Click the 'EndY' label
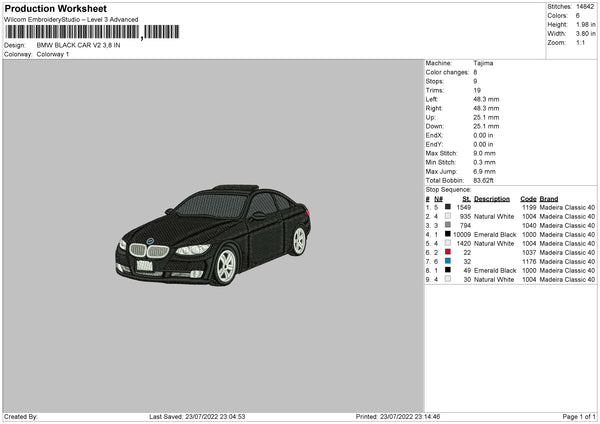600x424 pixels. [x=434, y=144]
